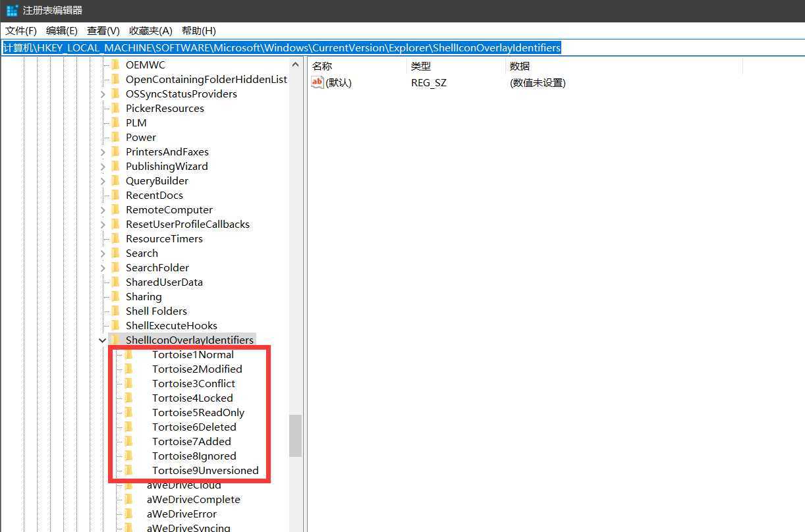Image resolution: width=805 pixels, height=532 pixels.
Task: Open the 帮助(H) menu
Action: 199,31
